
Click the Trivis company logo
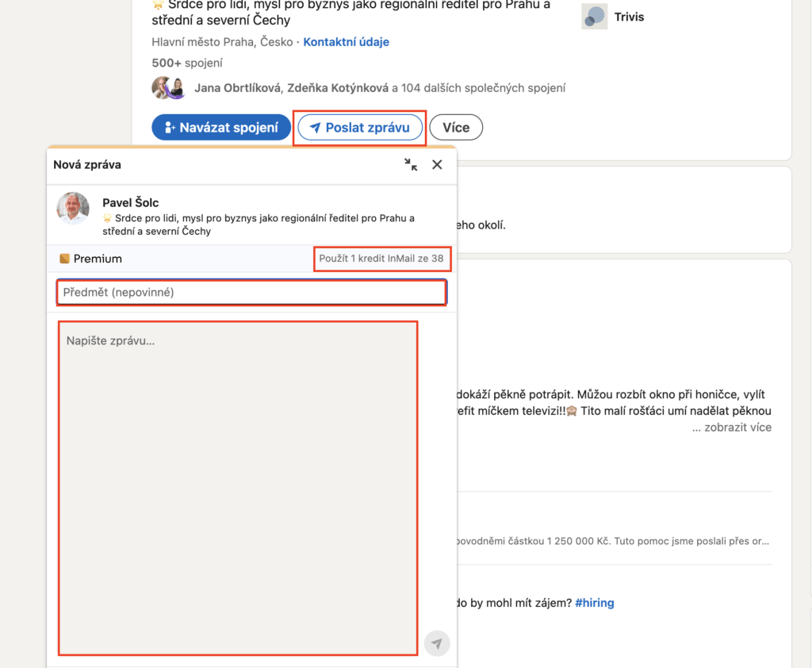(x=594, y=17)
